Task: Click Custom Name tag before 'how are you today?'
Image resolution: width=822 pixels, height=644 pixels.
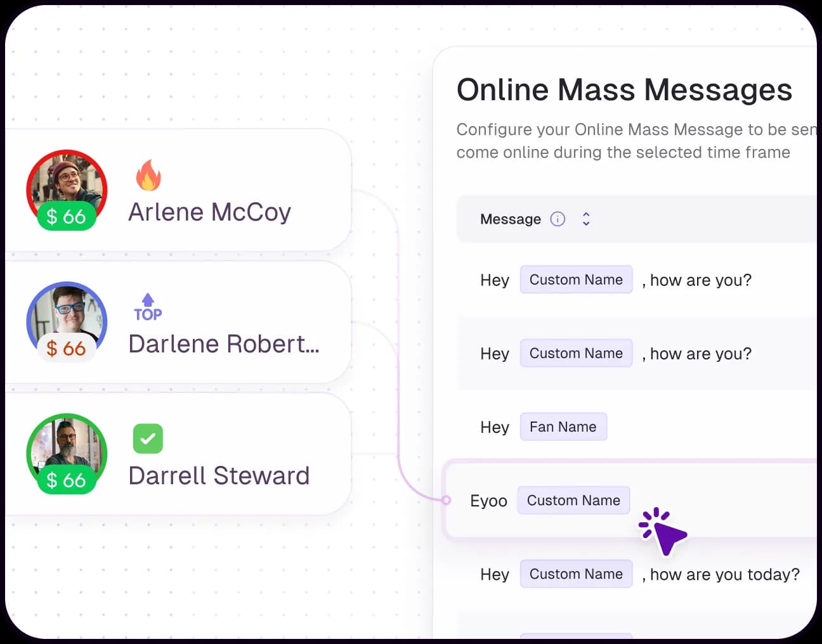Action: (x=576, y=574)
